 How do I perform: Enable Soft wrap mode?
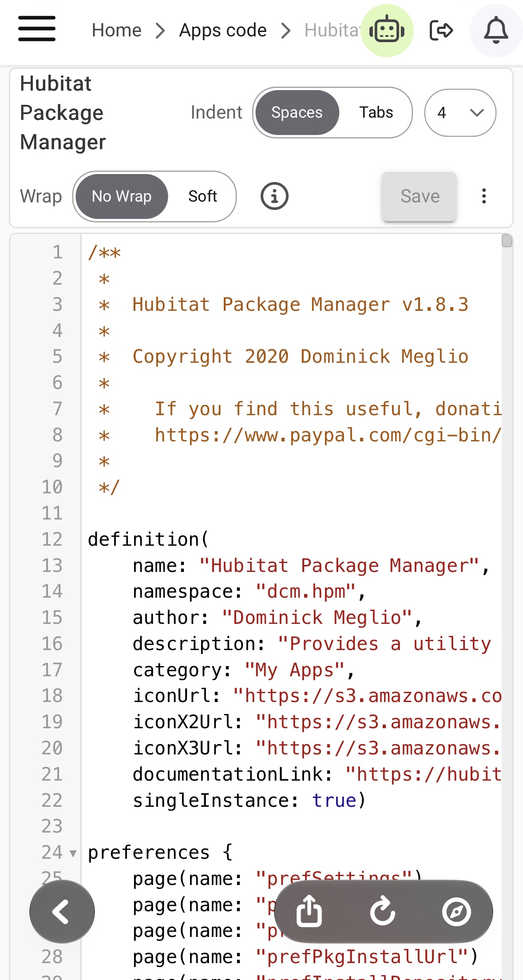coord(202,196)
